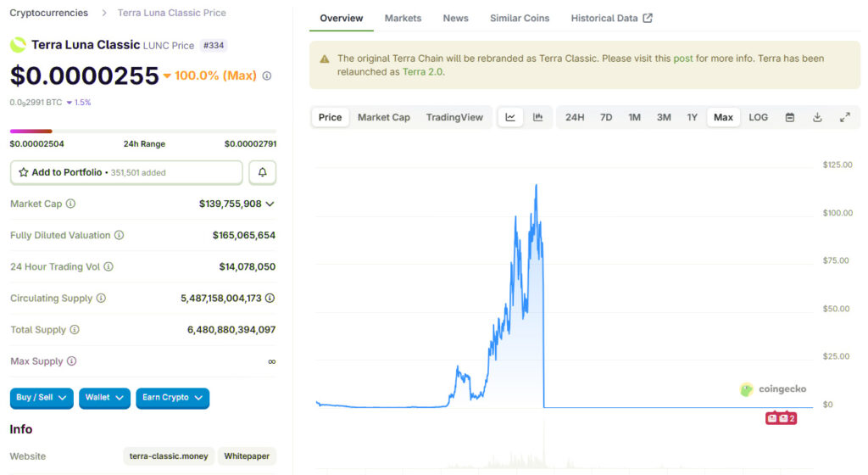868x475 pixels.
Task: Open the Terra 2.0 link
Action: pyautogui.click(x=422, y=72)
